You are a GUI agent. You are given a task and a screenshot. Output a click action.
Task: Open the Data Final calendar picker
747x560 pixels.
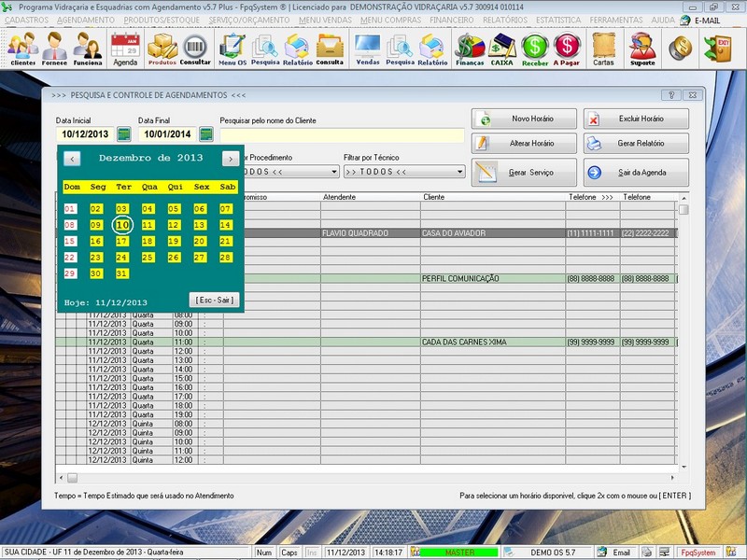206,134
